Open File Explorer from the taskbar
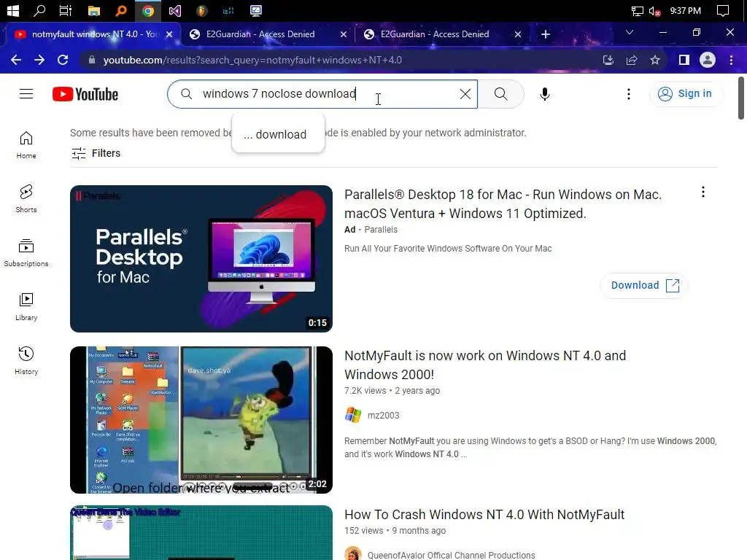The height and width of the screenshot is (560, 747). click(x=94, y=10)
